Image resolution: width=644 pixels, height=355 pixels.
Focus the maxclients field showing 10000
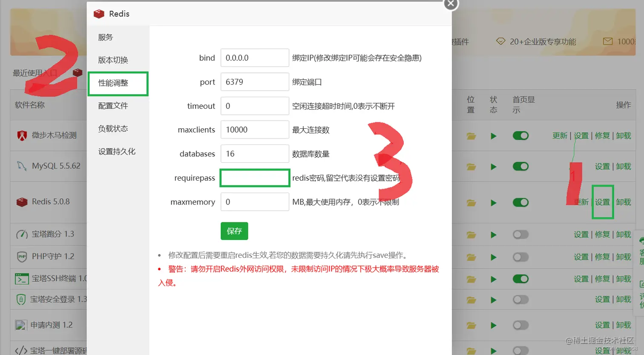[255, 130]
